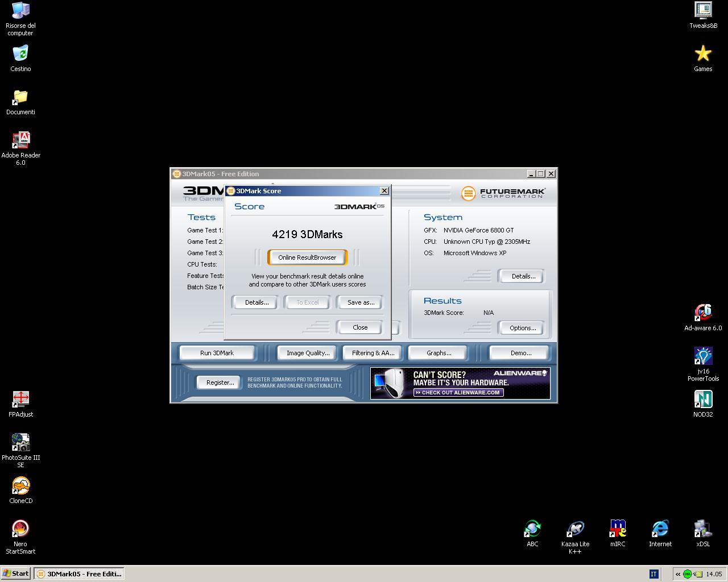The image size is (728, 582).
Task: Click Unknown CPU Typ @ 2305MHz text
Action: tap(487, 242)
